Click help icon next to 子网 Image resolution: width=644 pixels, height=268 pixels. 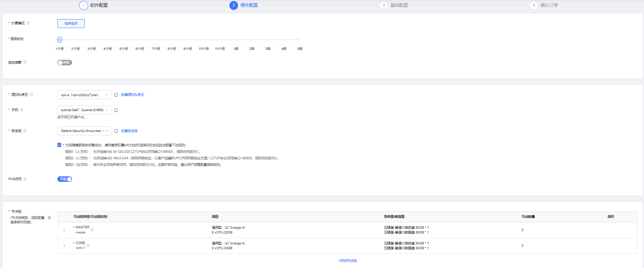coord(22,110)
